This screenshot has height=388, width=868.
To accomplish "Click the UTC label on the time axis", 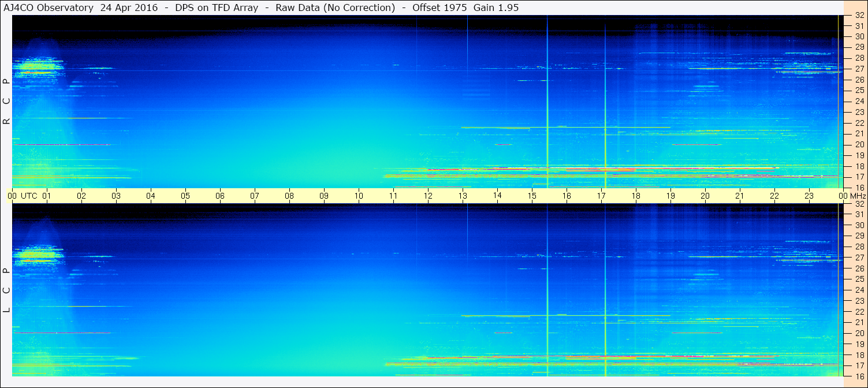I will coord(29,196).
